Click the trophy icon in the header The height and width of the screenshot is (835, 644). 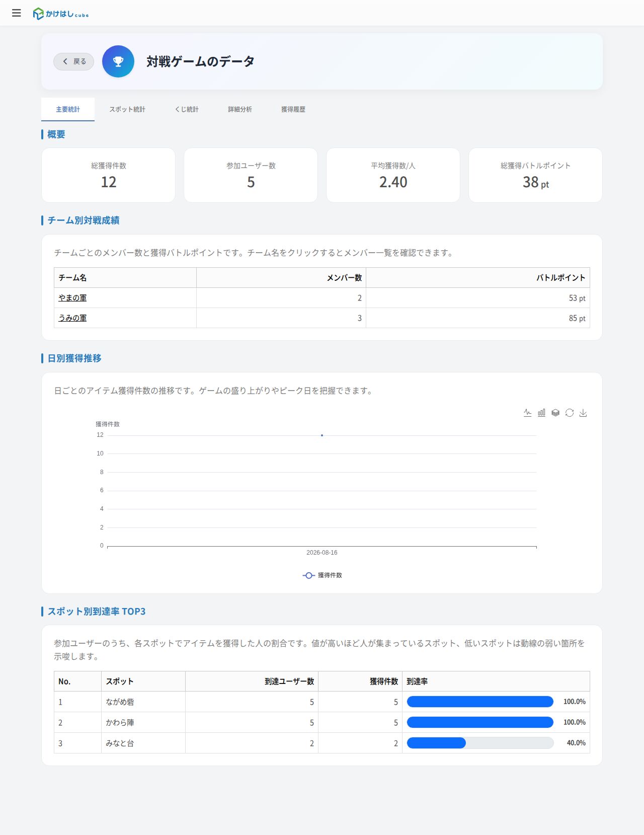coord(118,61)
